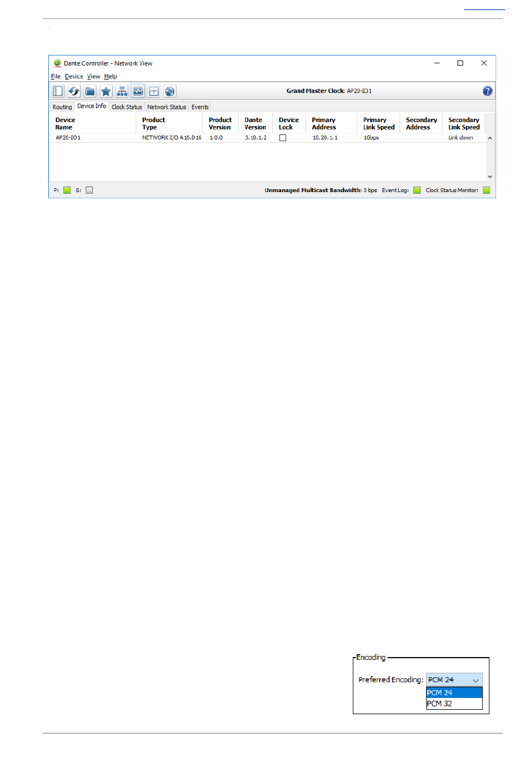Click the globe toolbar icon
The width and height of the screenshot is (532, 759).
click(170, 91)
